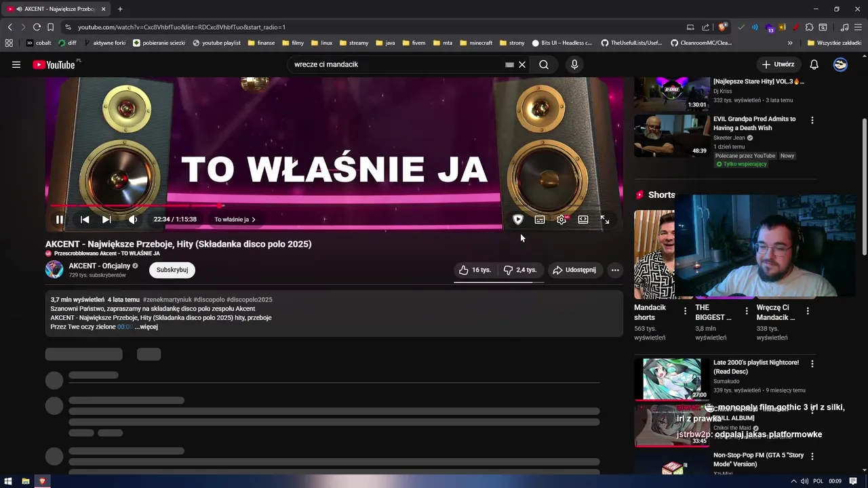Show hidden system tray icons
This screenshot has width=868, height=488.
tap(793, 481)
